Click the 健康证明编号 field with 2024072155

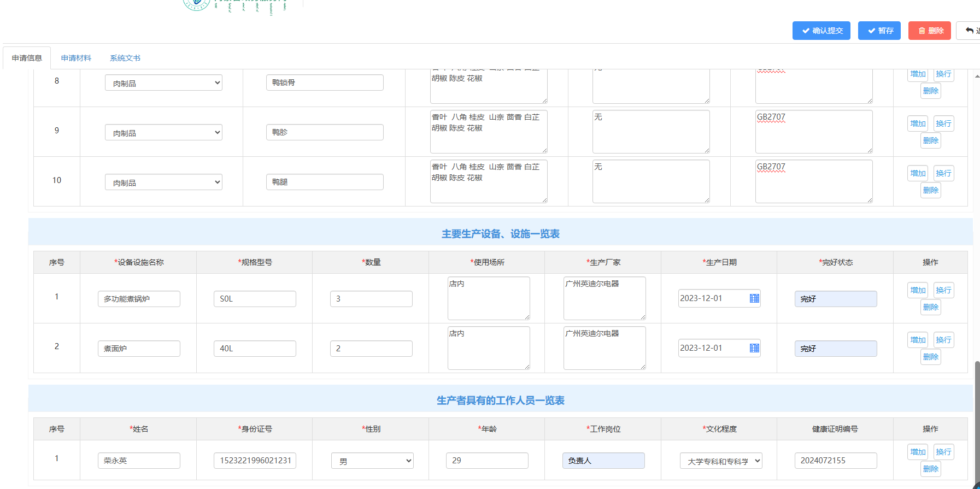[835, 461]
